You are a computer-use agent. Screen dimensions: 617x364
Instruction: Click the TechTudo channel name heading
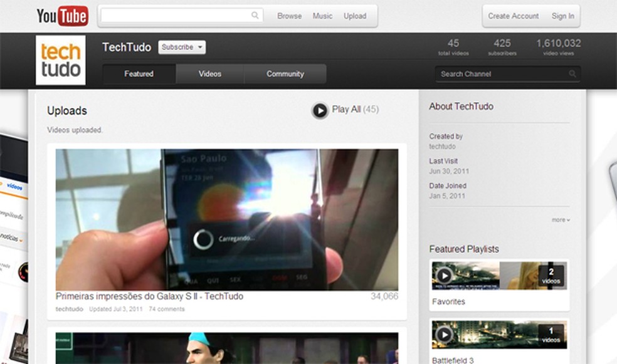click(x=127, y=47)
